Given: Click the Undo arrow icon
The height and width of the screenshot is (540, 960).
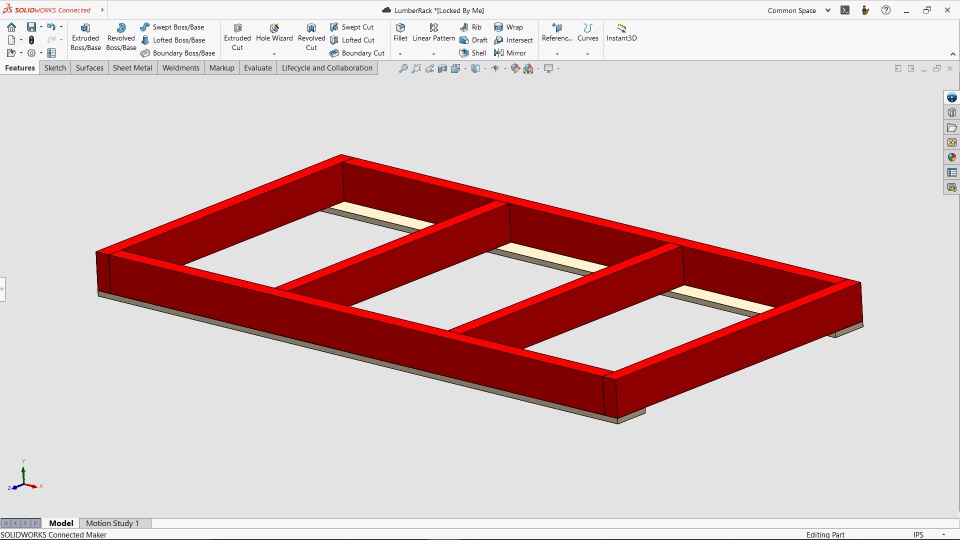Looking at the screenshot, I should point(51,27).
